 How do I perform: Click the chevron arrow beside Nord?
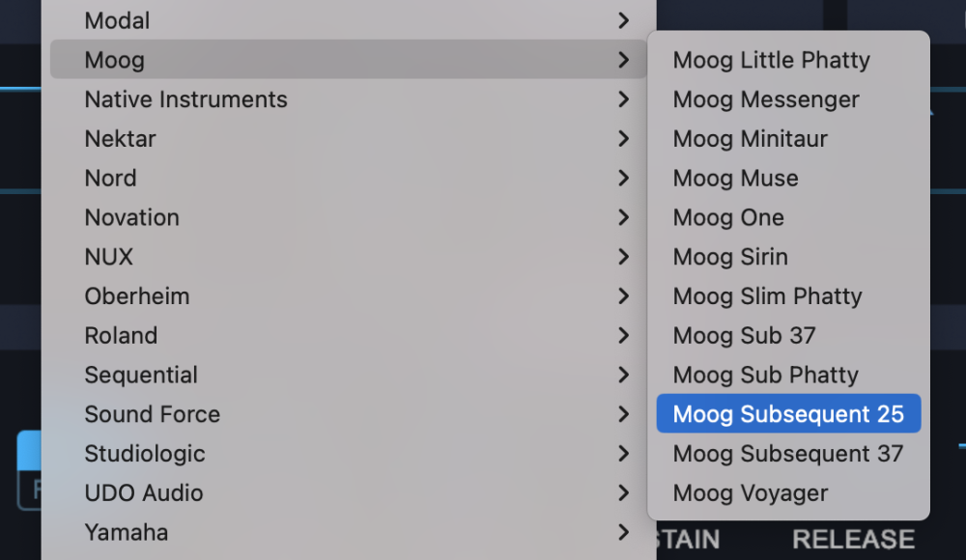click(623, 179)
